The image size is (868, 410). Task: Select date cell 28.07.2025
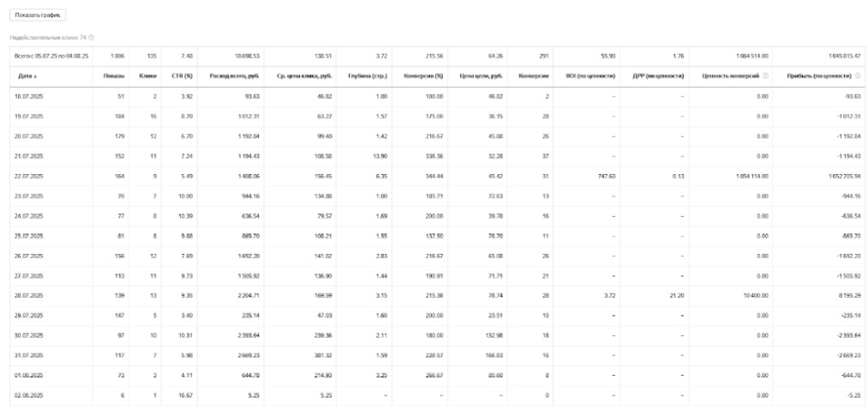point(28,296)
